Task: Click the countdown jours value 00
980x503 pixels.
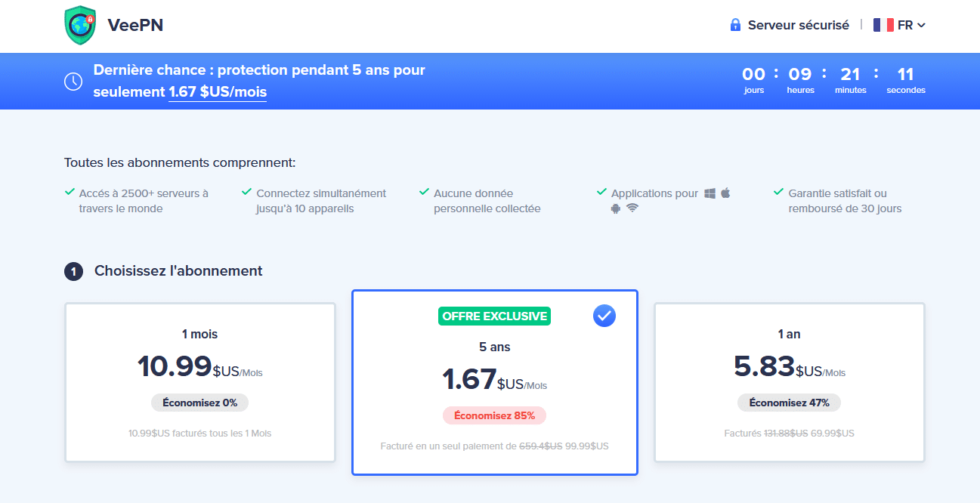Action: tap(753, 74)
